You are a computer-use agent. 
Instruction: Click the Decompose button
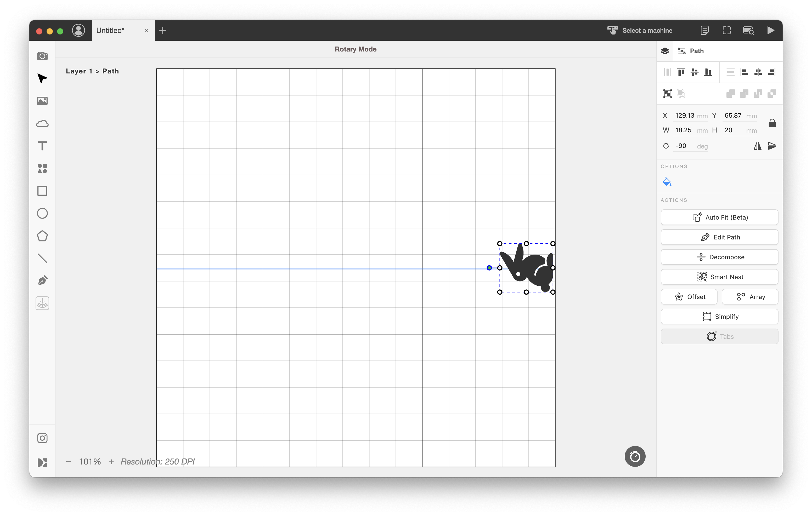tap(719, 257)
